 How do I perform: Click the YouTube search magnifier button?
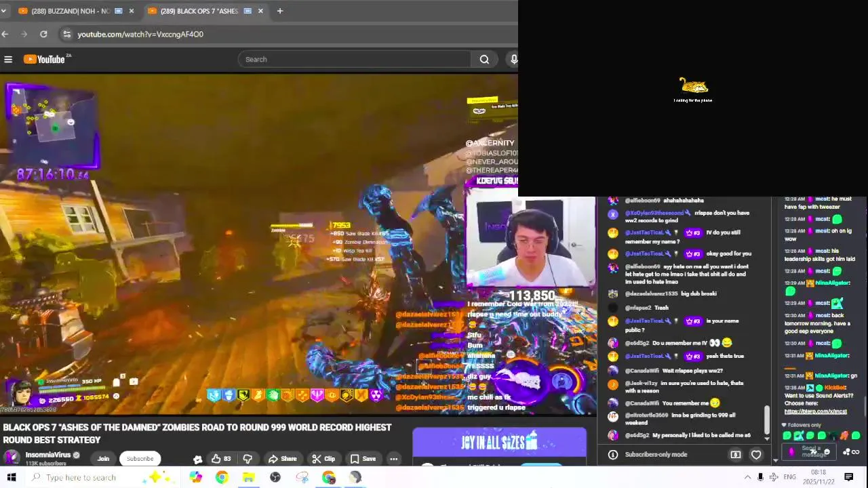[484, 60]
